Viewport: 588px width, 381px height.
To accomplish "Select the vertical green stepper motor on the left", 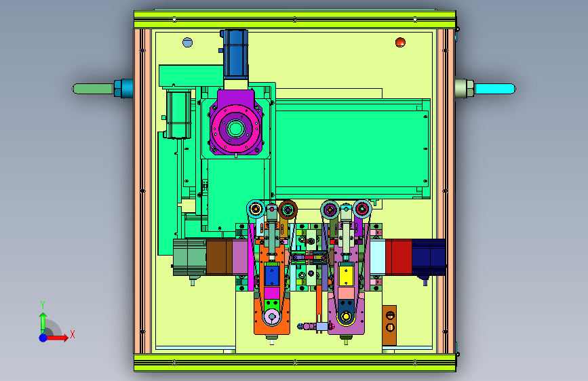I will 178,115.
